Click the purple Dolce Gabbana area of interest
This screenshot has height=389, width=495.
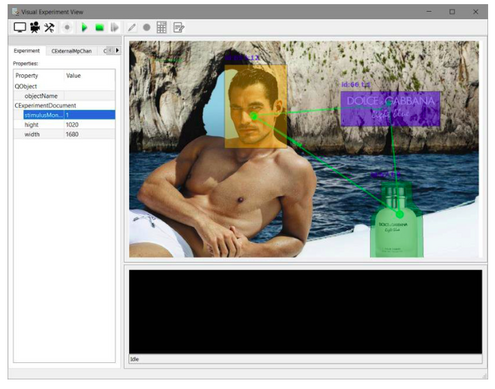pos(390,109)
